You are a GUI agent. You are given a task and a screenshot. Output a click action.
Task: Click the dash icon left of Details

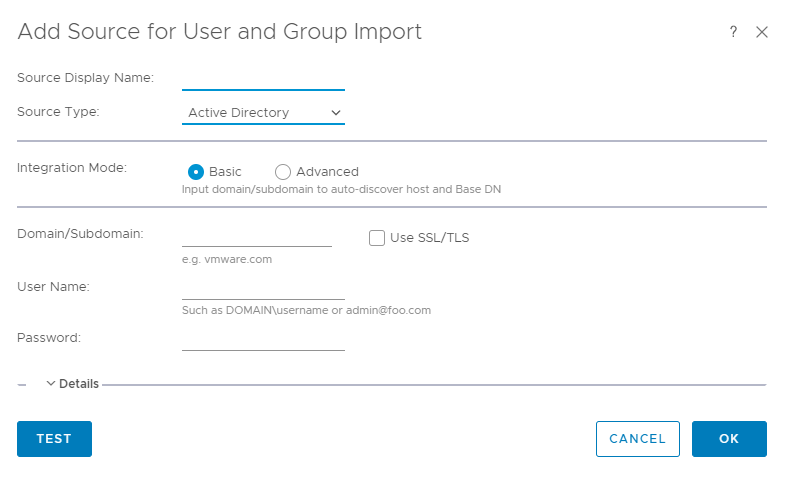tap(22, 384)
